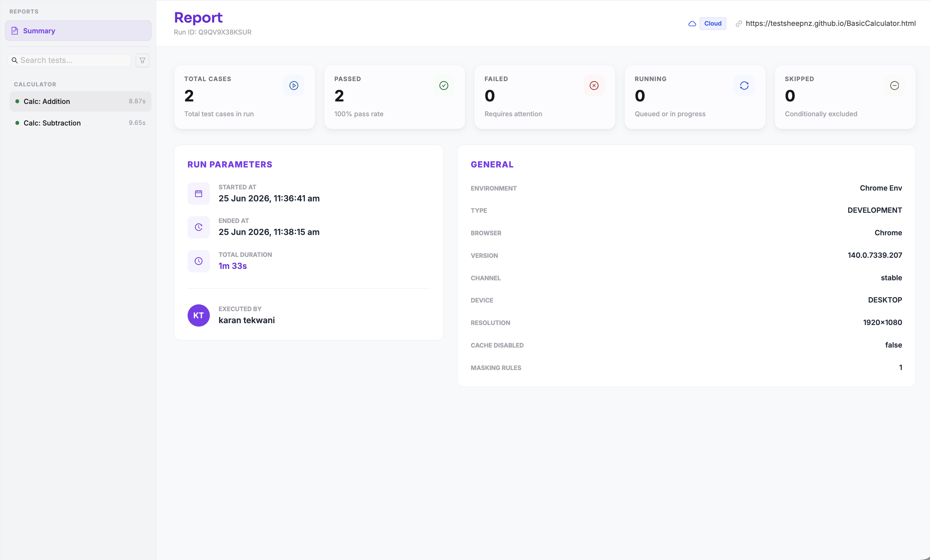Click the Cache Disabled false value
The height and width of the screenshot is (560, 930).
point(894,345)
